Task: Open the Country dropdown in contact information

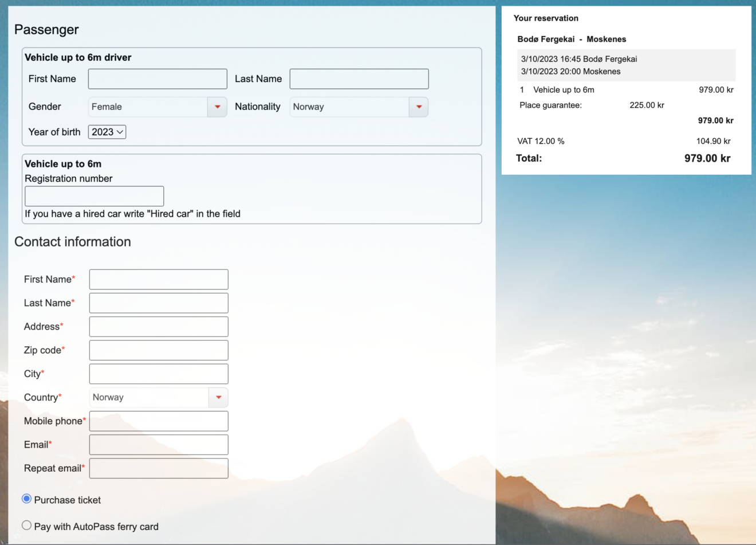Action: (218, 398)
